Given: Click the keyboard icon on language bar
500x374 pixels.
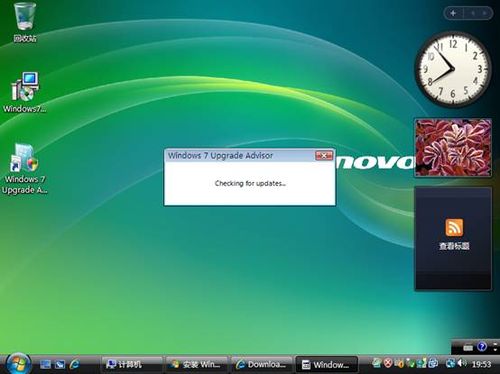Looking at the screenshot, I should click(468, 348).
